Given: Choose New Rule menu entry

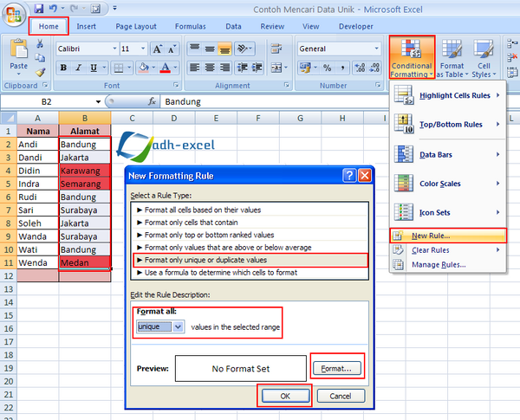Looking at the screenshot, I should (448, 236).
